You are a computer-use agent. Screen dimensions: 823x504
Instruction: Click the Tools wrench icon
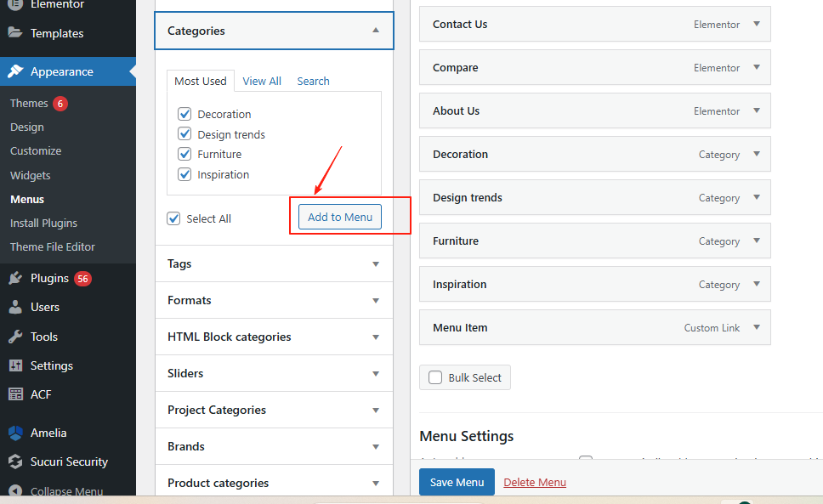tap(15, 337)
